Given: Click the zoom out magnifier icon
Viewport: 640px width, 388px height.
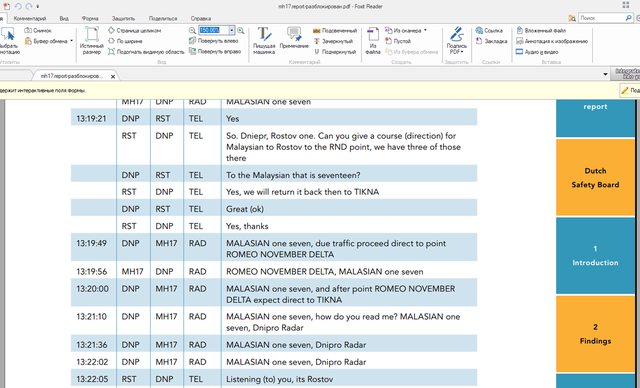Looking at the screenshot, I should coord(192,31).
